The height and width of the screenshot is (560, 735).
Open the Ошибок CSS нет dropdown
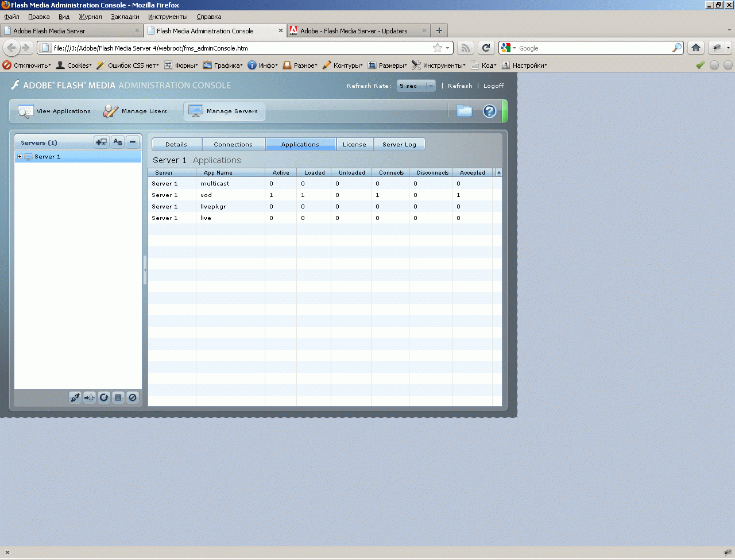click(128, 65)
